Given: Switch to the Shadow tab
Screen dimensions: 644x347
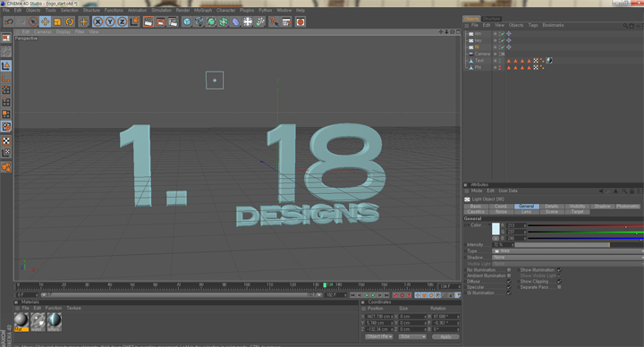Looking at the screenshot, I should 602,207.
